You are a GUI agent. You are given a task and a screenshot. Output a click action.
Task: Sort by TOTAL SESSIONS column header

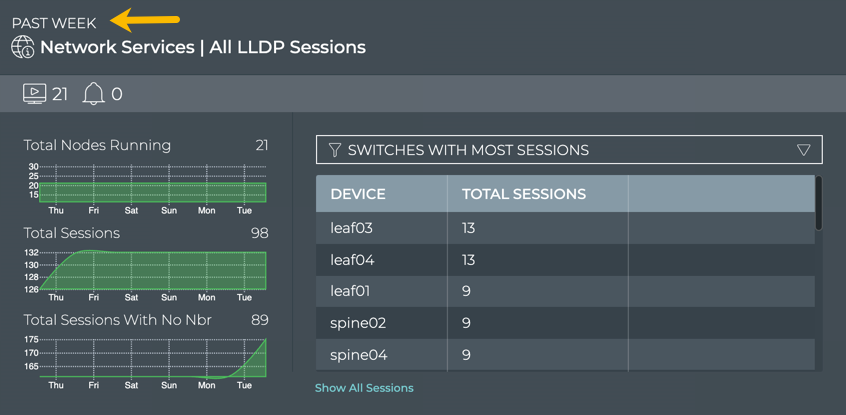pyautogui.click(x=524, y=194)
